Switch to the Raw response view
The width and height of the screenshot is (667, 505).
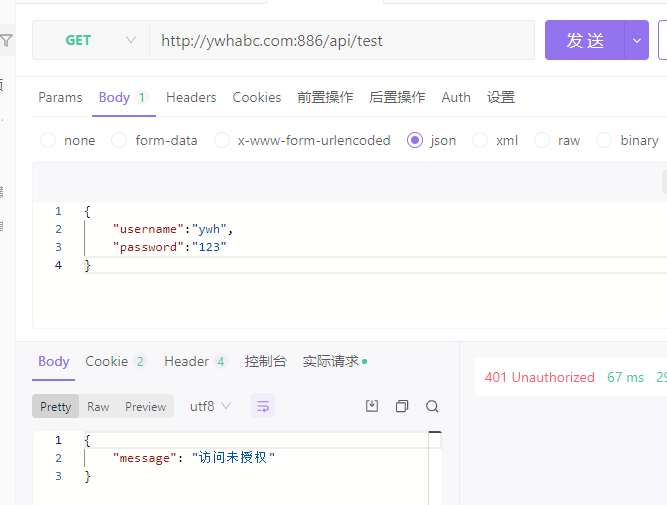click(x=98, y=406)
